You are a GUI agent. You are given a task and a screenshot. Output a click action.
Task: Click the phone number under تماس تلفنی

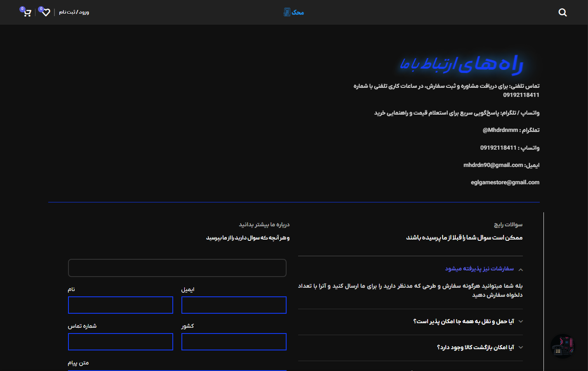[521, 95]
